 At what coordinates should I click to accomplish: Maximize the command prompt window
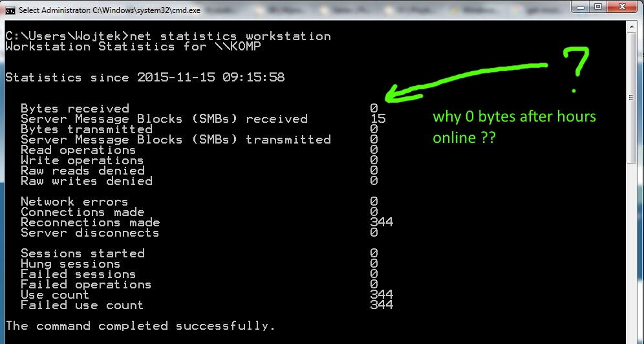click(598, 6)
